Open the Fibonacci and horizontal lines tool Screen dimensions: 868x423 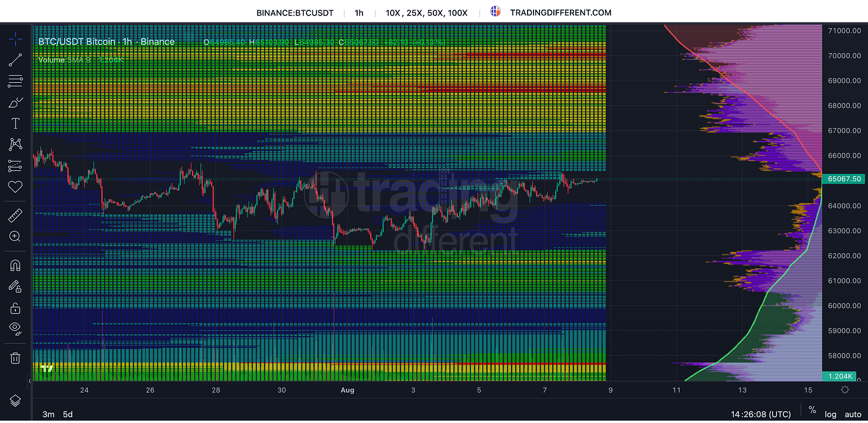coord(15,80)
